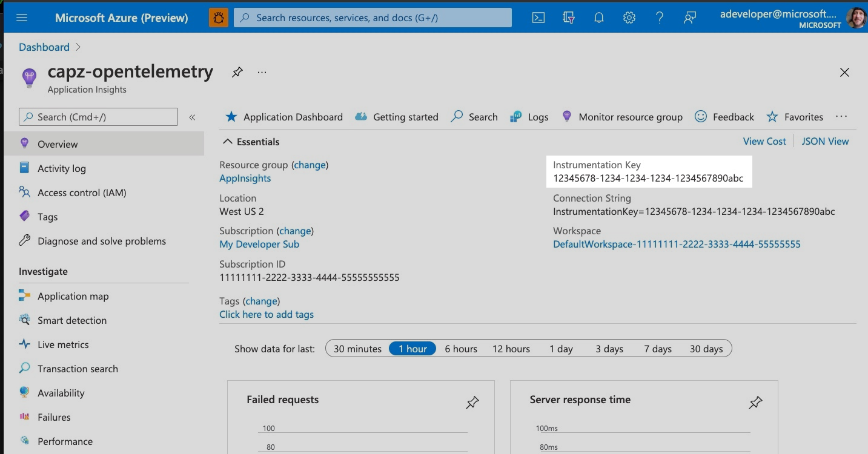The width and height of the screenshot is (868, 454).
Task: Open the hamburger portal menu
Action: click(22, 18)
